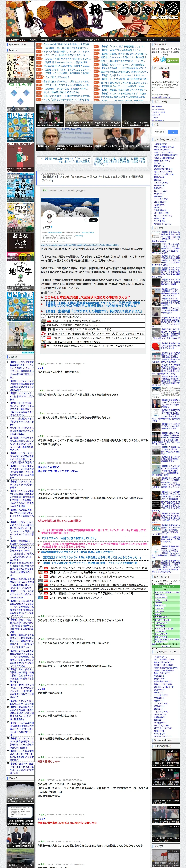Screen dimensions: 186x868
Task: Open the だめぽアンテナ nav item
Action: (48, 40)
